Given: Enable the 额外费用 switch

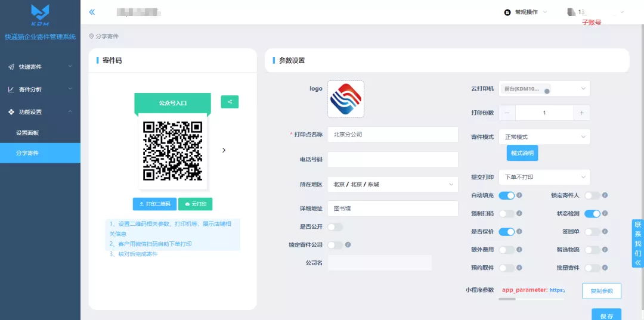Looking at the screenshot, I should click(507, 250).
